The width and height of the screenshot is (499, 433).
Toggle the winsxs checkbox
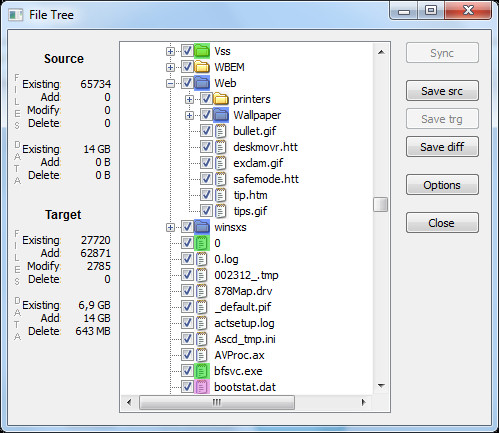point(187,227)
